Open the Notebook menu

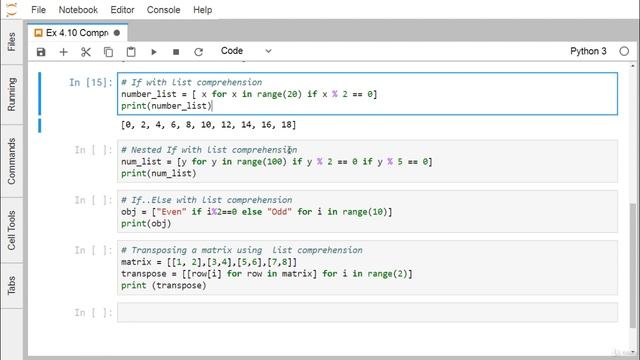coord(78,10)
